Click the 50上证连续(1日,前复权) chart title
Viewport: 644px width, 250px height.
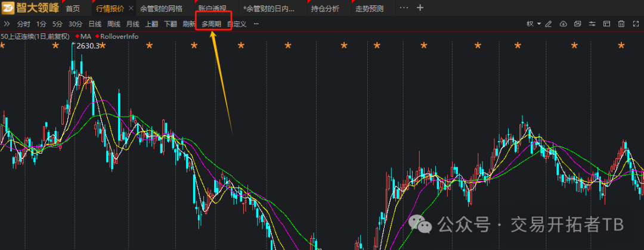pos(35,36)
